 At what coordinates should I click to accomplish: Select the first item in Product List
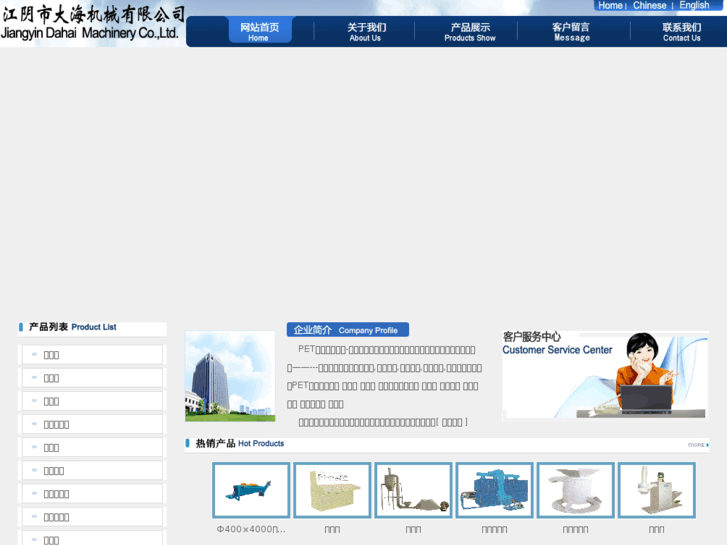click(92, 355)
